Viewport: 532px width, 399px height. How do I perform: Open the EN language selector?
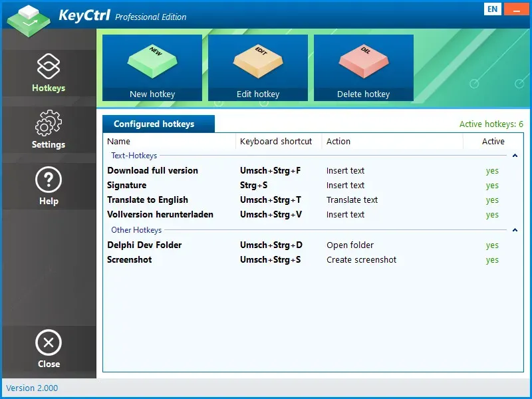point(492,9)
